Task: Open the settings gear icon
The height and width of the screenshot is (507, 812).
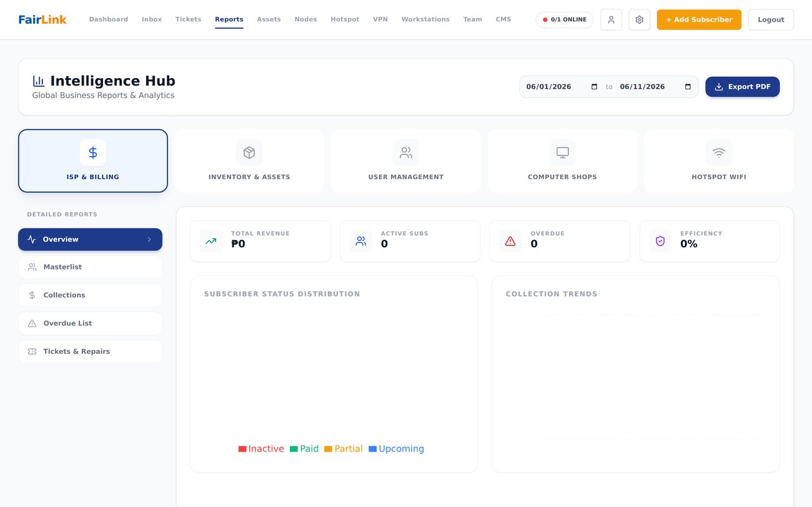Action: point(639,20)
